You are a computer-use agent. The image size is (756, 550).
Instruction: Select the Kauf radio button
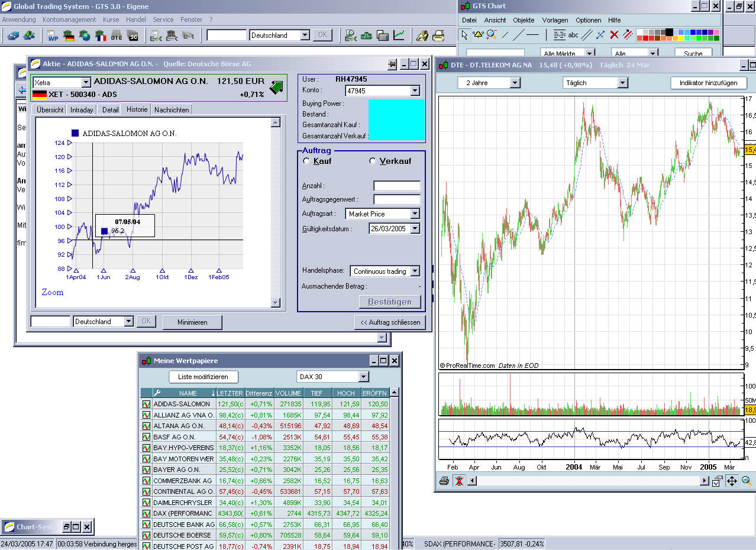[x=306, y=161]
